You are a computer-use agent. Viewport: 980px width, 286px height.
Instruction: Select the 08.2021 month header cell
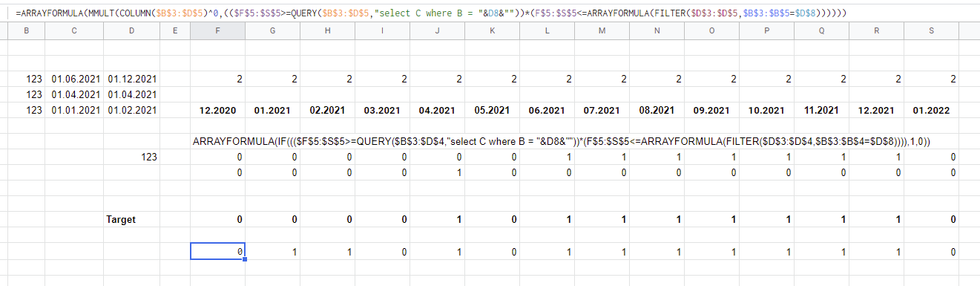point(657,110)
